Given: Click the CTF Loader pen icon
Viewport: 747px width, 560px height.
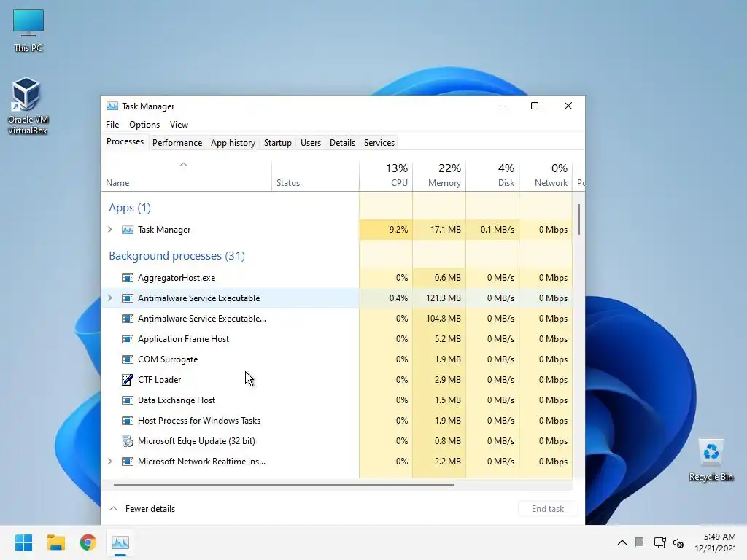Looking at the screenshot, I should tap(127, 379).
